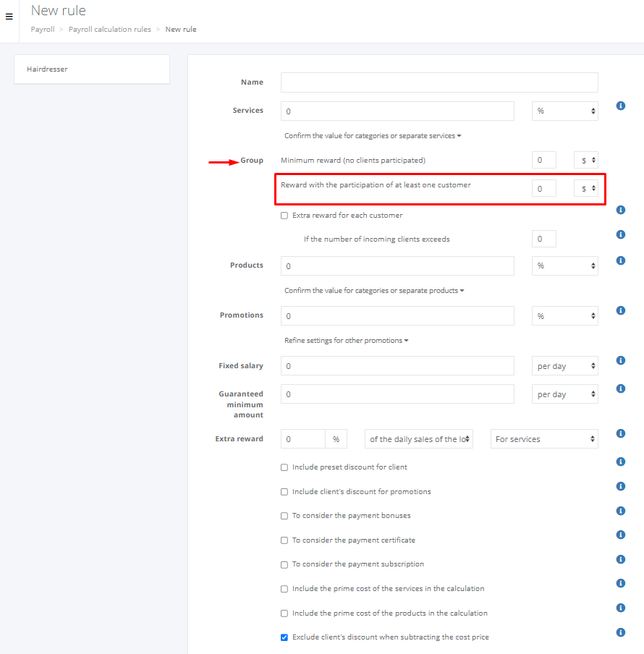Tick To consider the payment certificate
The width and height of the screenshot is (644, 654).
(284, 540)
